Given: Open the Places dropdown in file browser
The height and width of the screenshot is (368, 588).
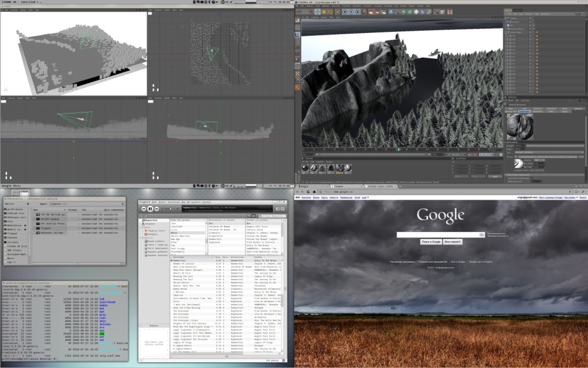Looking at the screenshot, I should click(10, 204).
